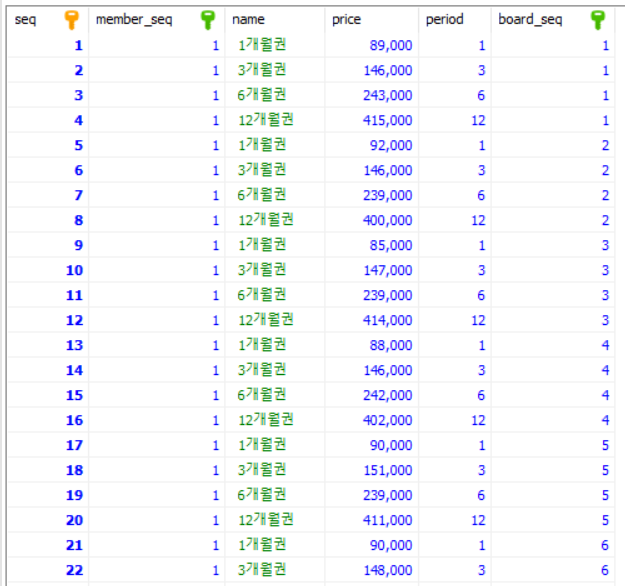Select seq cell 12

[48, 320]
